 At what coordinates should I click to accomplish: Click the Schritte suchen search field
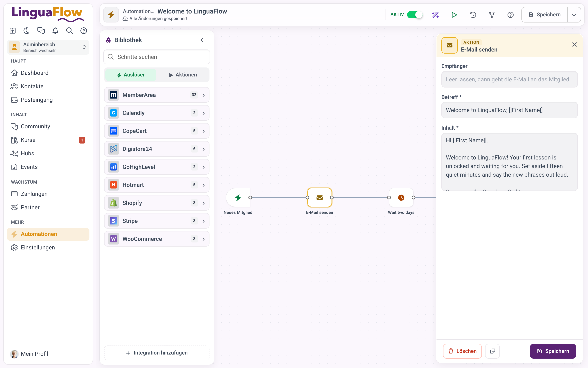(157, 57)
